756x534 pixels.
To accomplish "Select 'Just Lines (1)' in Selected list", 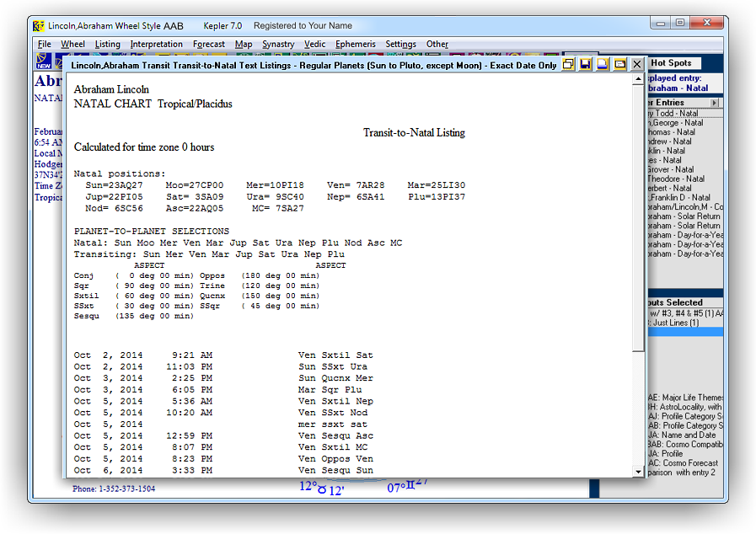I will pyautogui.click(x=674, y=323).
